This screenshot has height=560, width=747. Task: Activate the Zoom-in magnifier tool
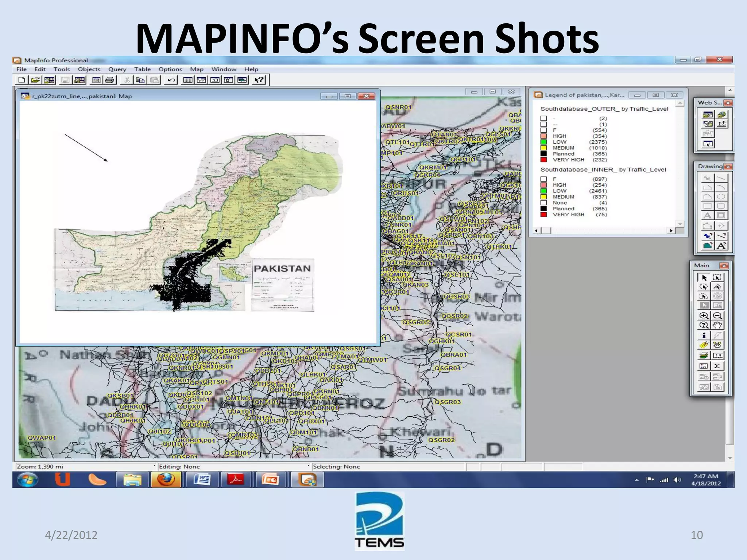pyautogui.click(x=704, y=316)
